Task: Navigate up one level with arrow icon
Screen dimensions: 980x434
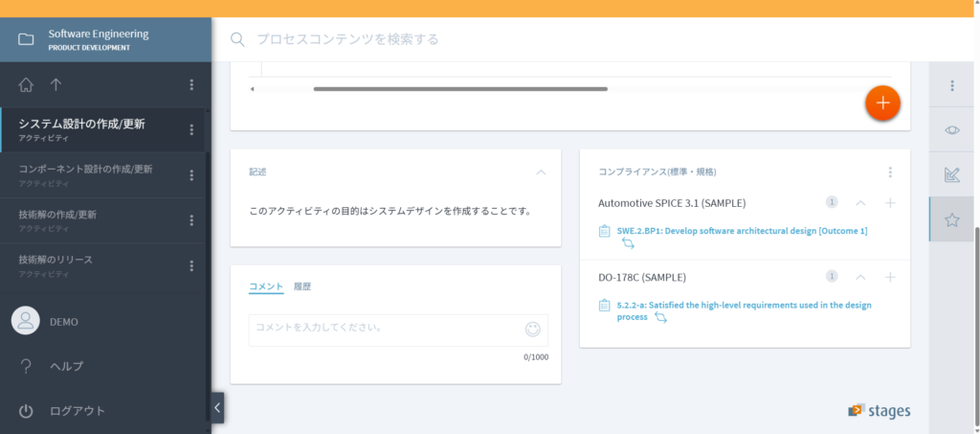Action: pyautogui.click(x=56, y=85)
